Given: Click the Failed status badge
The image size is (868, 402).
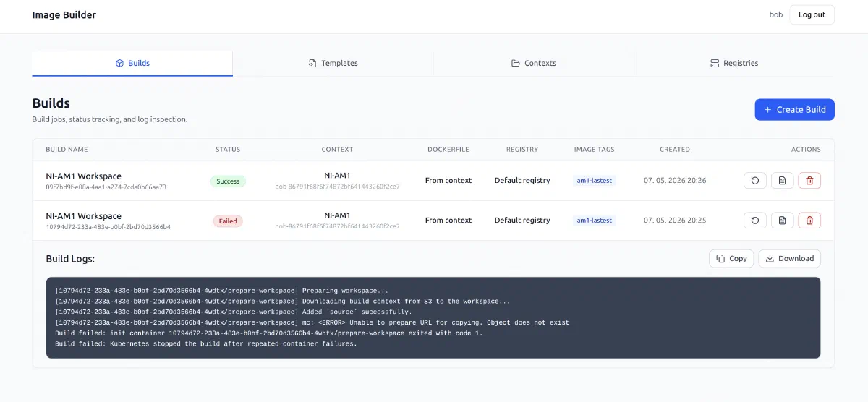Looking at the screenshot, I should [228, 221].
